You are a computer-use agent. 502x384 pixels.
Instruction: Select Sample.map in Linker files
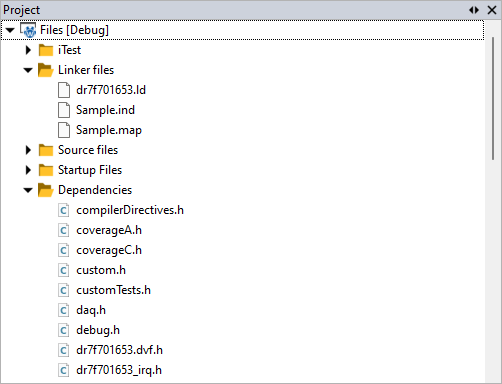coord(109,130)
